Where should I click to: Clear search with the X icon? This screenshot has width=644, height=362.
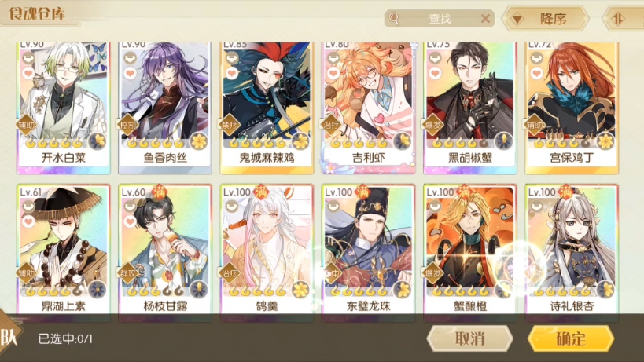pos(485,18)
